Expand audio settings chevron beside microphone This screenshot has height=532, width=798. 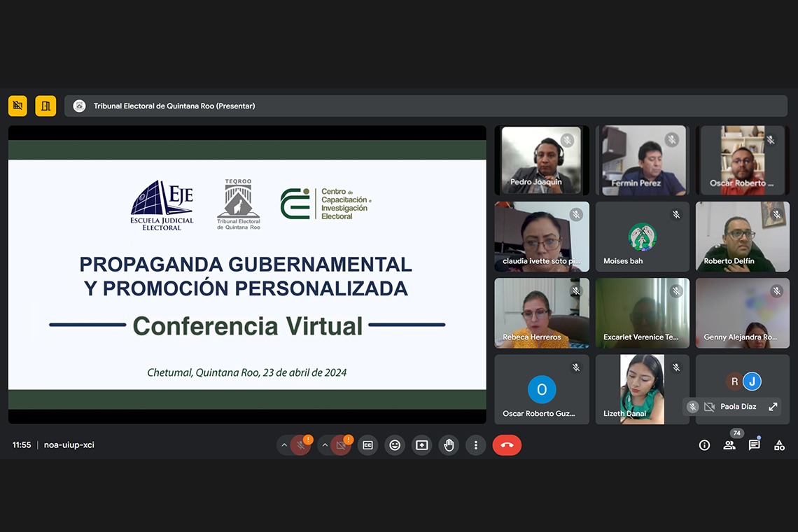tap(284, 445)
